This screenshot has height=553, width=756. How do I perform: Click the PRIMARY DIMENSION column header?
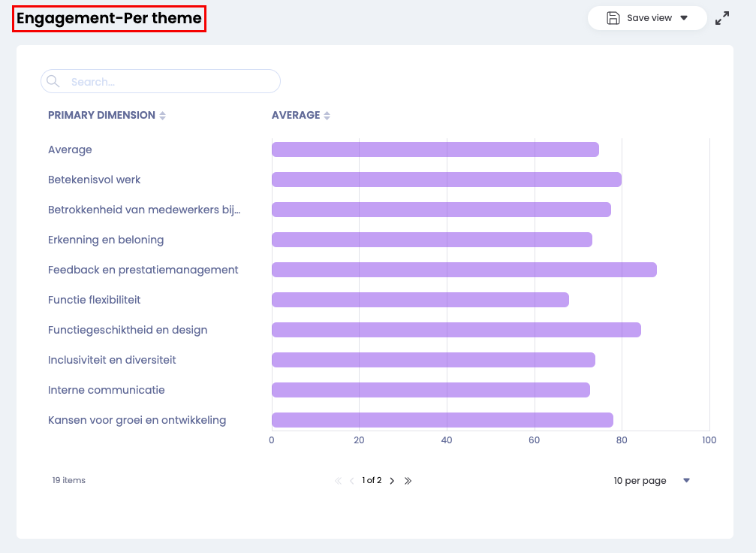[101, 115]
